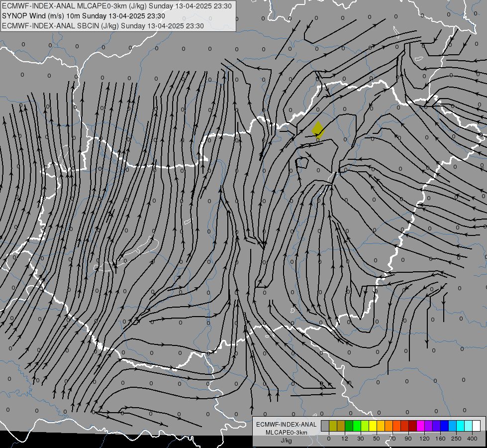Click the SYNOP Wind 10m title line
This screenshot has height=448, width=487.
pos(84,16)
